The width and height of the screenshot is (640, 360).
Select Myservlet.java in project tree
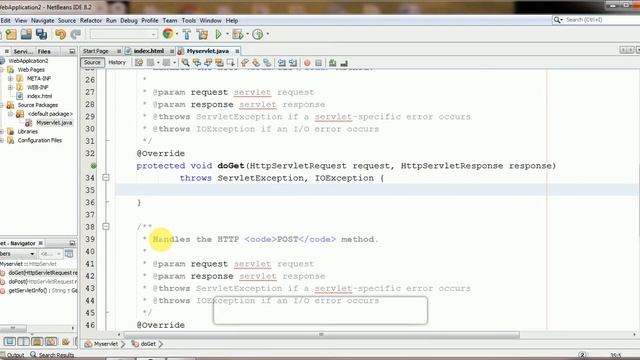(54, 123)
